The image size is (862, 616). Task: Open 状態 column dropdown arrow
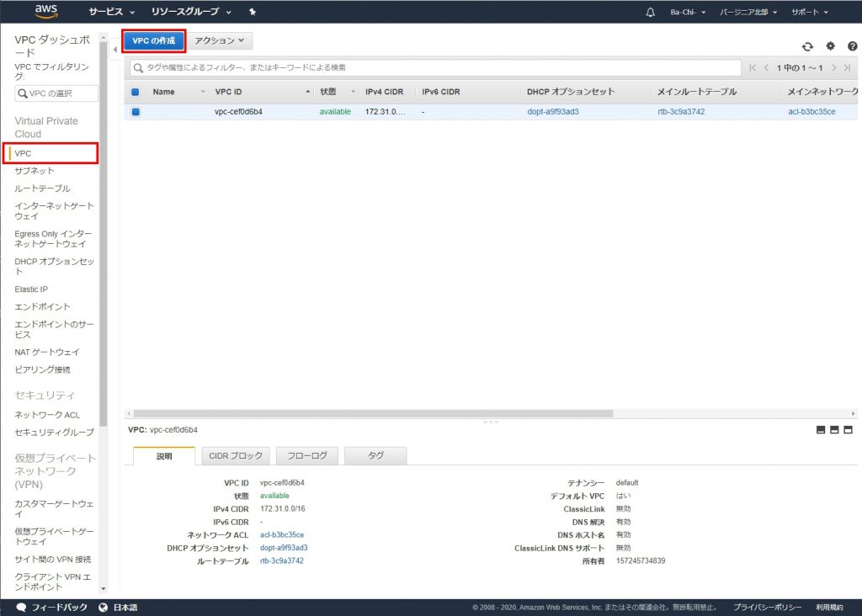[x=353, y=92]
